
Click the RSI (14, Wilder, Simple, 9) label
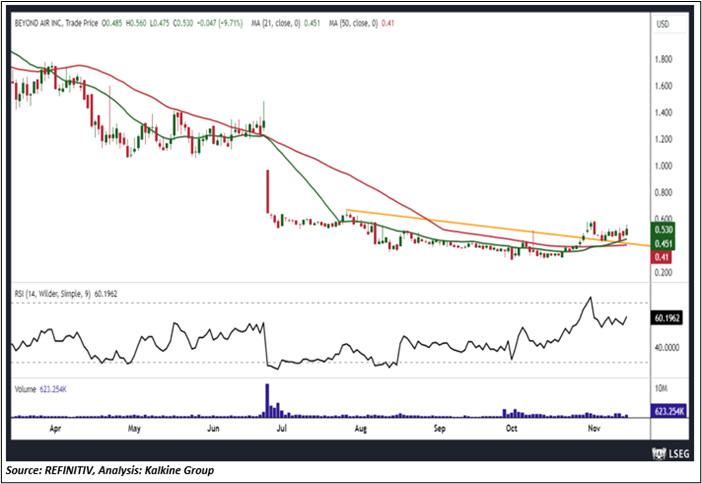52,294
